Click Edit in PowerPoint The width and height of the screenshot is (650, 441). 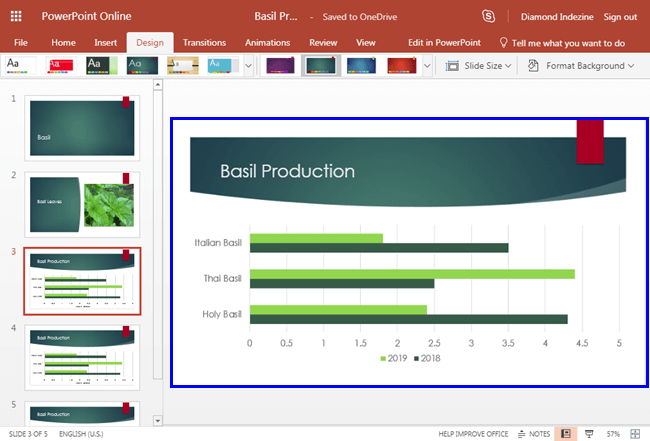[x=444, y=43]
